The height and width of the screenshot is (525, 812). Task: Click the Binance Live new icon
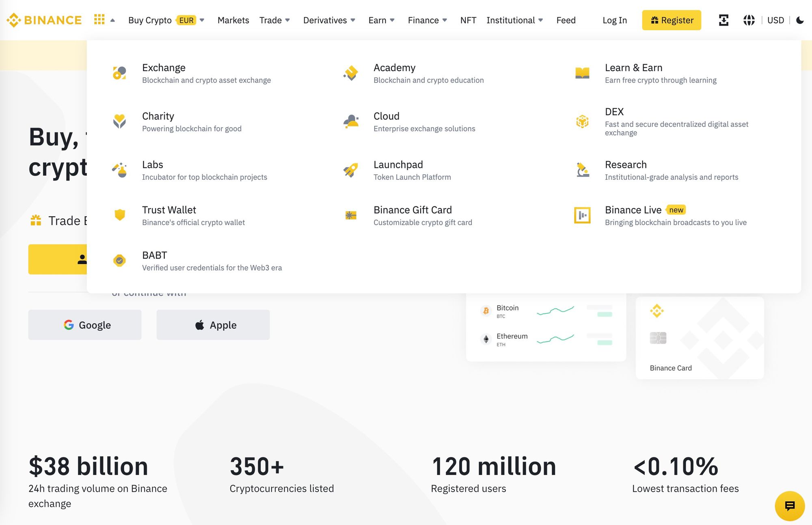coord(582,215)
